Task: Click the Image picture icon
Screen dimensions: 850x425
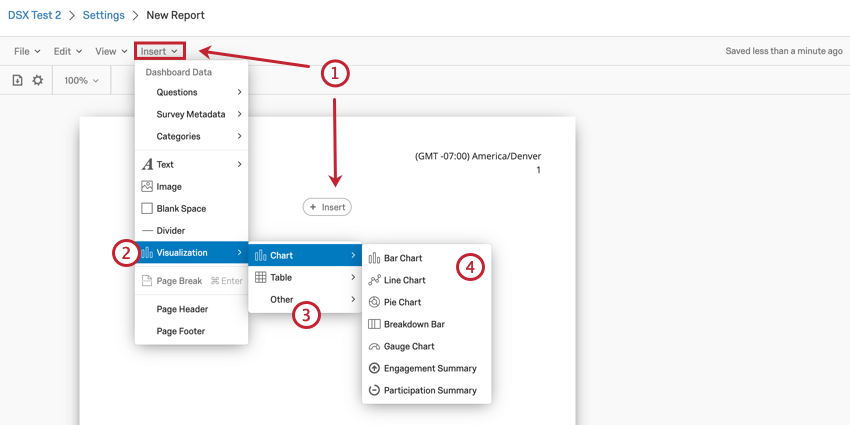Action: click(x=147, y=186)
